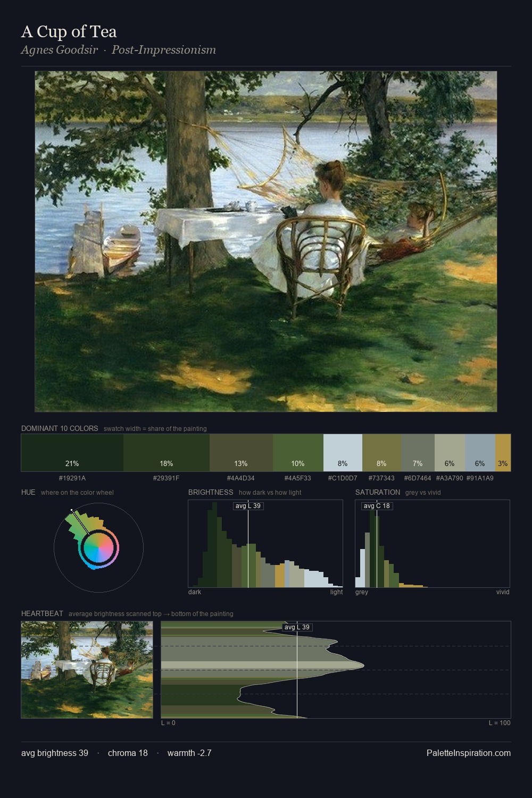The height and width of the screenshot is (798, 532).
Task: Click the 'DOMINANT 10 COLORS' heading
Action: click(60, 428)
